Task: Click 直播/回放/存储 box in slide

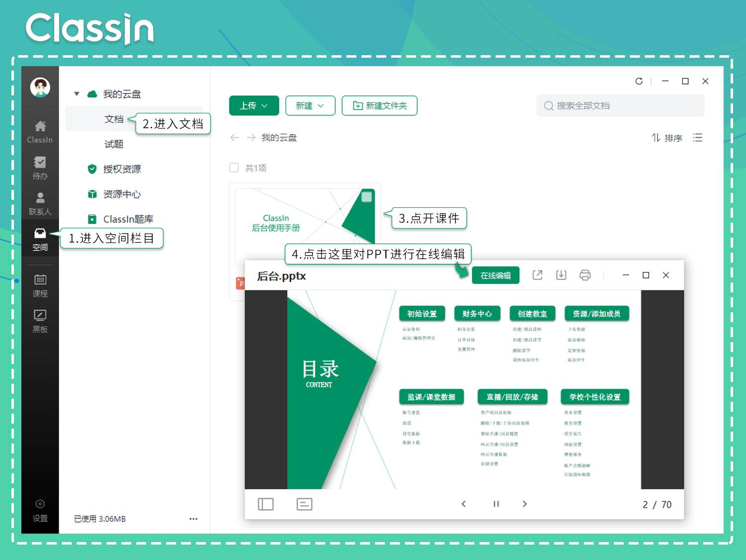Action: pyautogui.click(x=512, y=397)
